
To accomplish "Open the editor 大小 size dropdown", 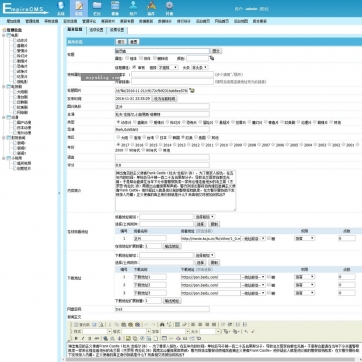I will (x=210, y=331).
